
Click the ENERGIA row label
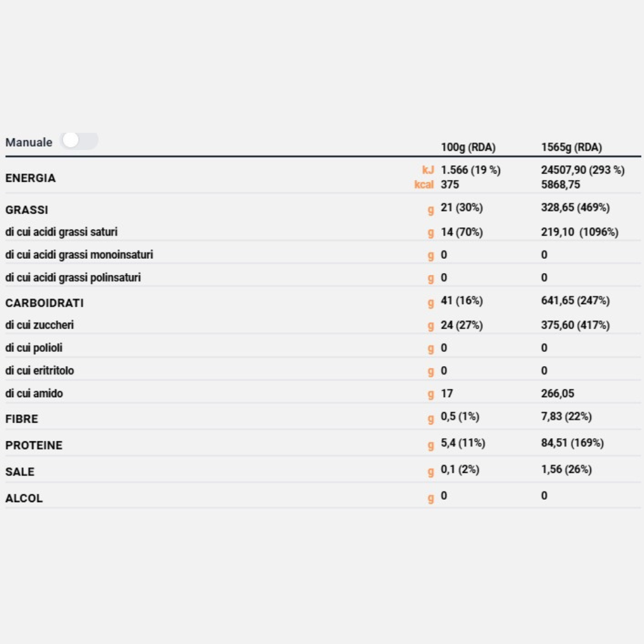[30, 178]
